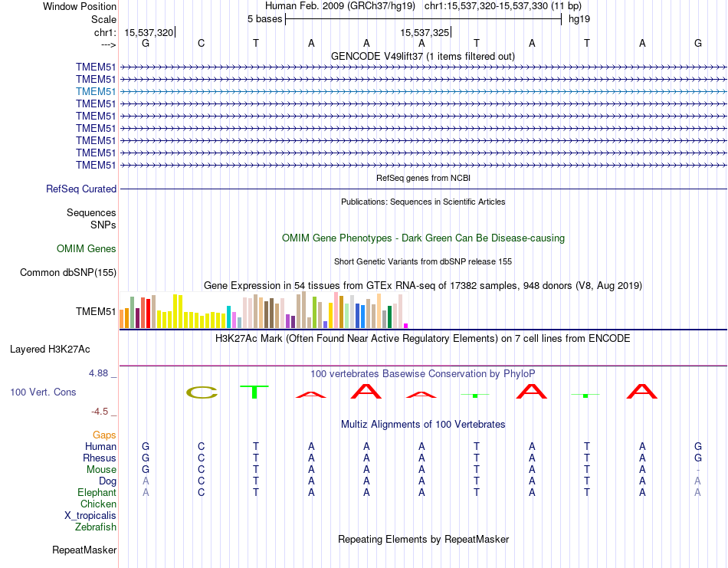Screen dimensions: 728x568
Task: Click '100 vertebrates Basewise Conservation by PhyloP' title
Action: coord(423,373)
